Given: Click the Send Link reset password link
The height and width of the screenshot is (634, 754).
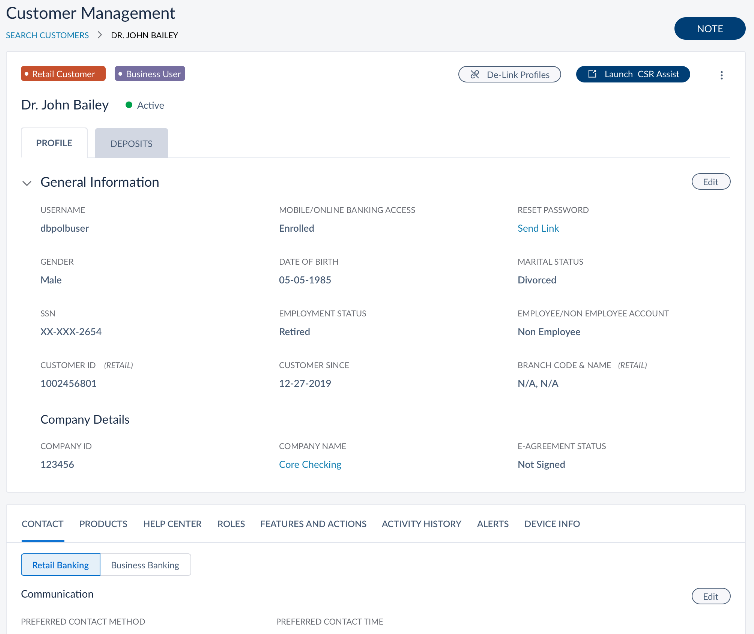Looking at the screenshot, I should coord(538,229).
